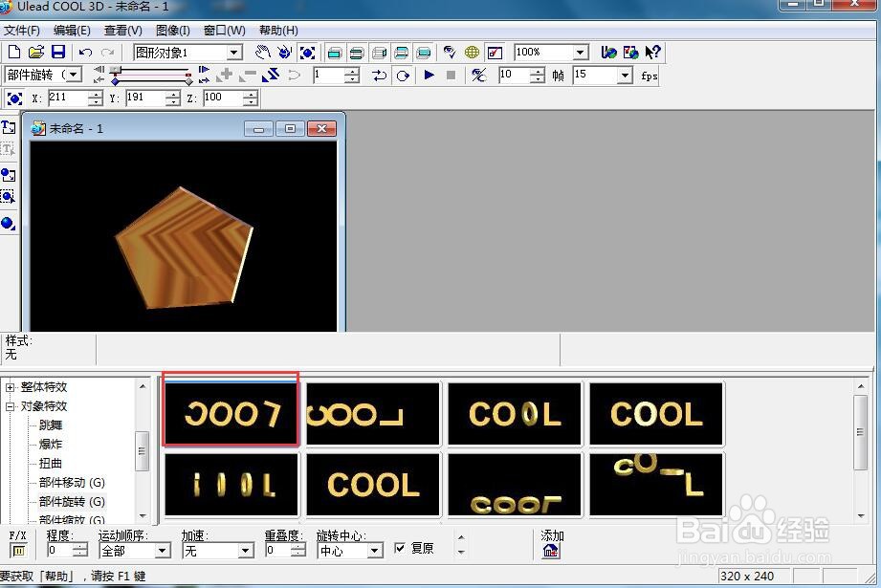Open the 文件(F) menu
The width and height of the screenshot is (881, 588).
(x=22, y=31)
